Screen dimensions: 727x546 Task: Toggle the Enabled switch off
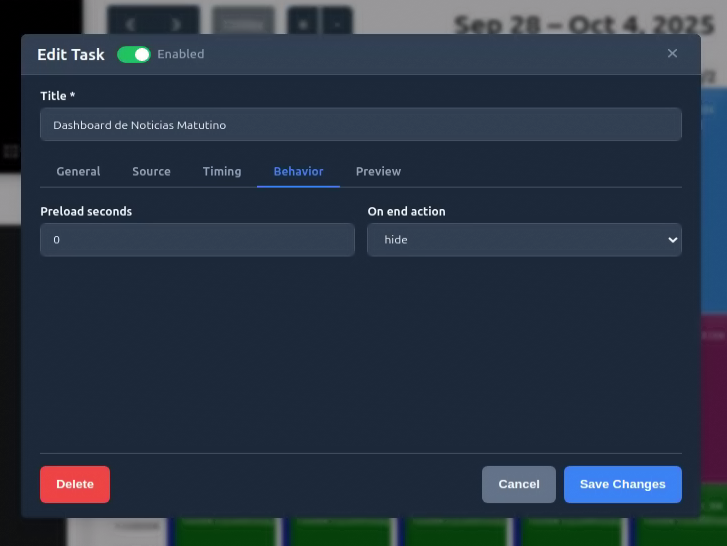click(x=133, y=55)
